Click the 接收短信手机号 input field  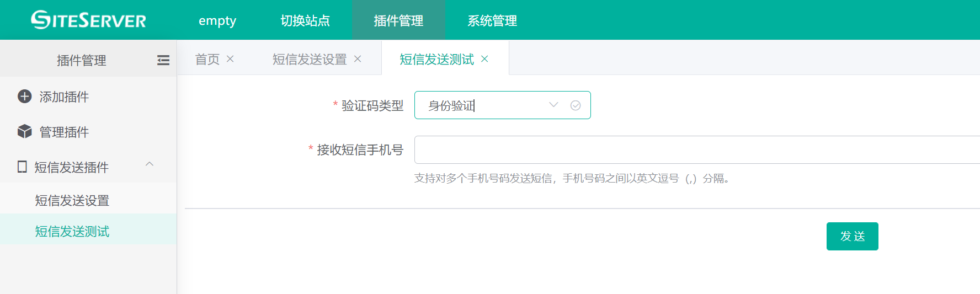(x=695, y=149)
